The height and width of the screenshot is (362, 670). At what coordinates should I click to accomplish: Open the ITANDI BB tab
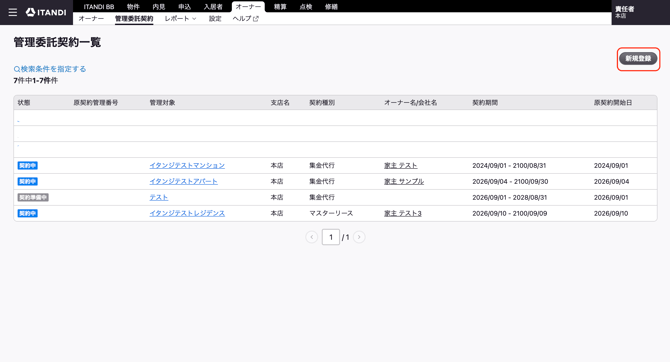99,7
